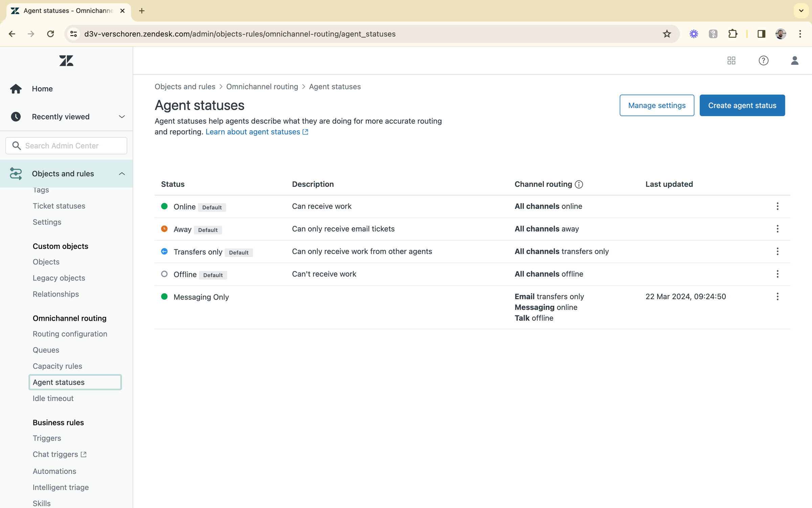The height and width of the screenshot is (508, 812).
Task: Collapse the Objects and rules section
Action: tap(121, 173)
